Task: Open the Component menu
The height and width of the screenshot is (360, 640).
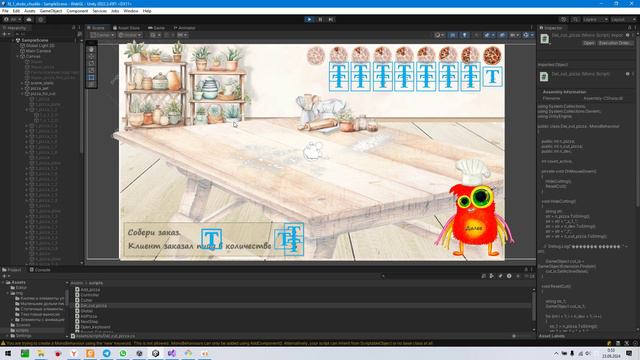Action: pyautogui.click(x=77, y=11)
